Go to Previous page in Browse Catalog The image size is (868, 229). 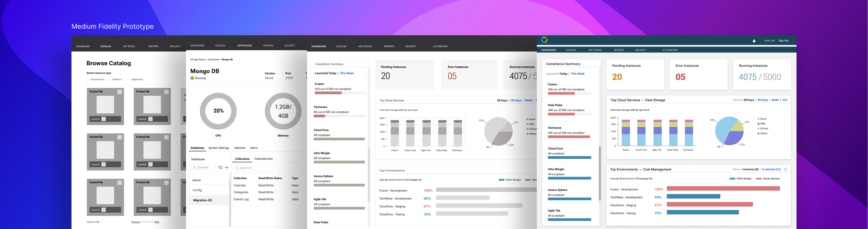pos(136,222)
